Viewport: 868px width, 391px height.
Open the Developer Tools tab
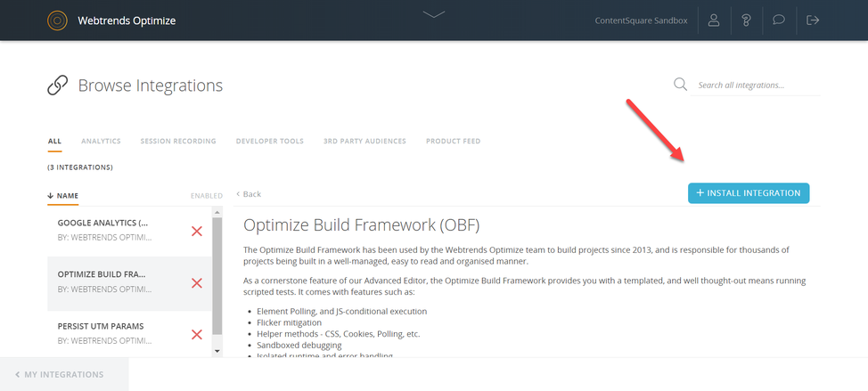click(x=270, y=141)
